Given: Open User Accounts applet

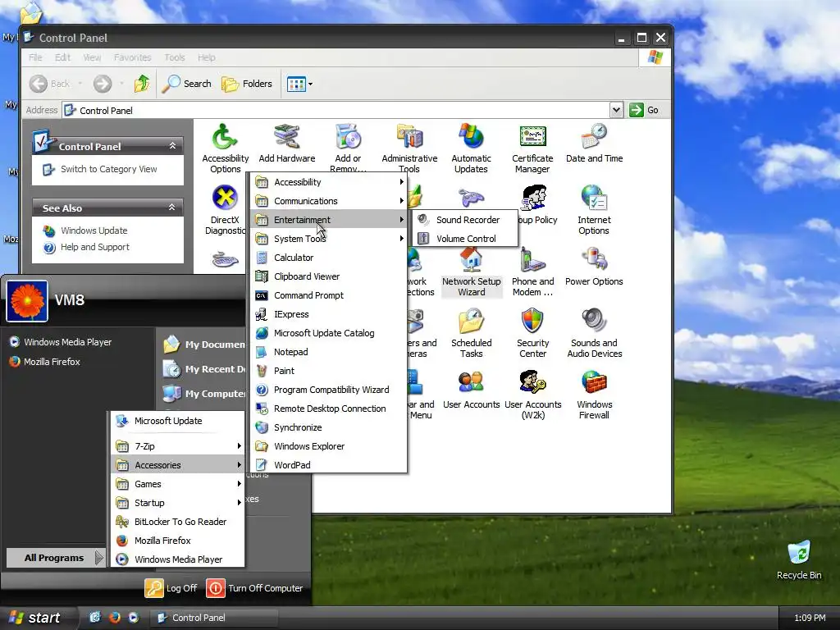Looking at the screenshot, I should (471, 390).
